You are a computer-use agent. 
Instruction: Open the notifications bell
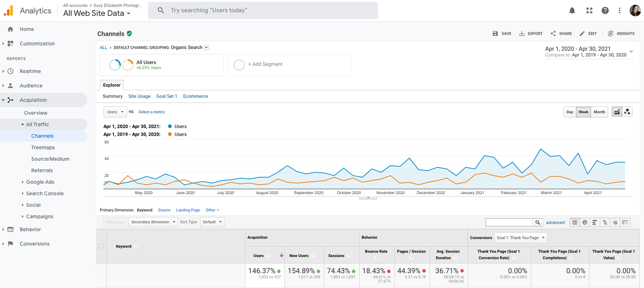[x=572, y=11]
